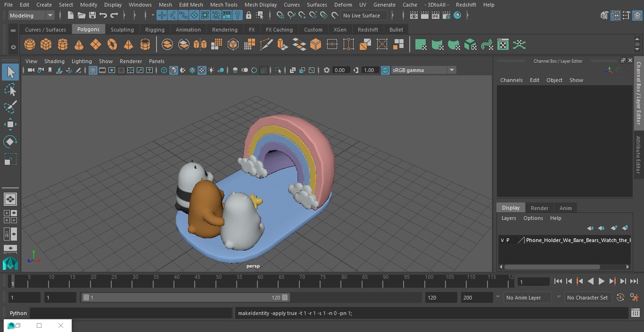
Task: Create a polygon torus from the shelf
Action: coord(112,45)
